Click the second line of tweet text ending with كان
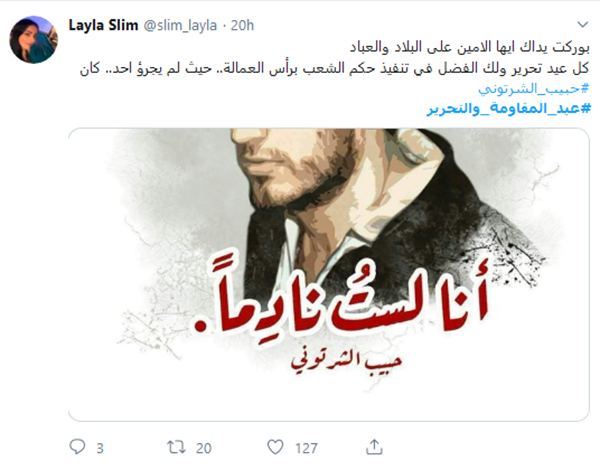 click(334, 69)
